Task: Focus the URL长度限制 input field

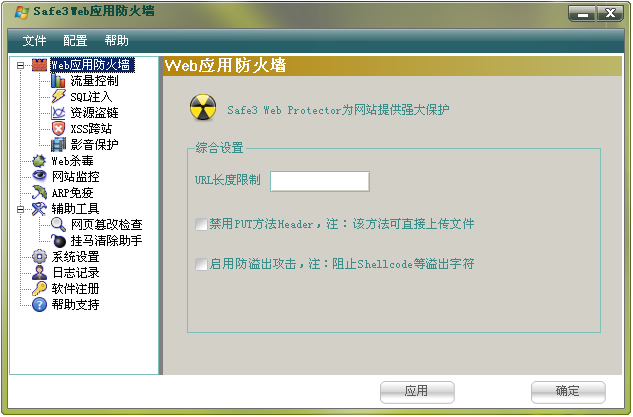Action: pos(320,181)
